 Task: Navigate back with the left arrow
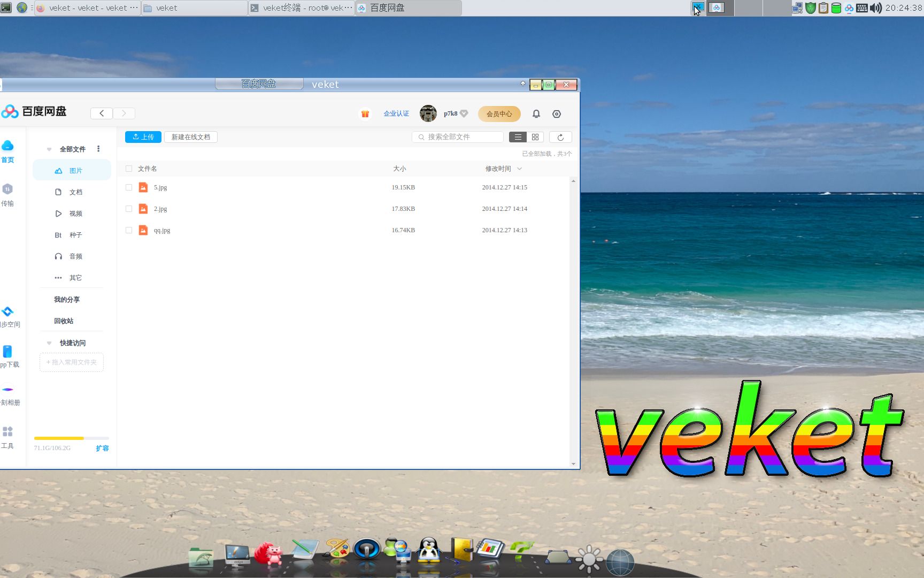(102, 113)
